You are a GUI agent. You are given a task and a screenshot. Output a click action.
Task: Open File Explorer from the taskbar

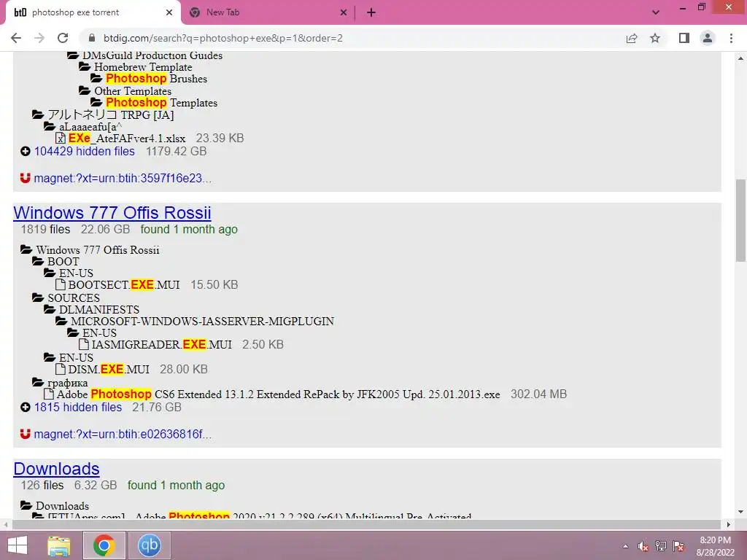tap(59, 545)
